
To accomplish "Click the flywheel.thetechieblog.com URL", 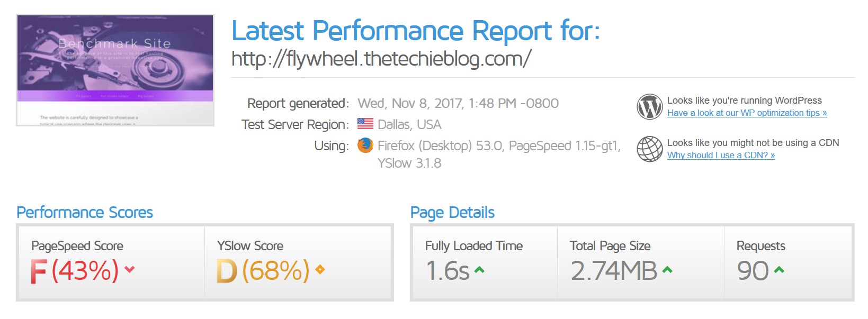I will pyautogui.click(x=381, y=59).
